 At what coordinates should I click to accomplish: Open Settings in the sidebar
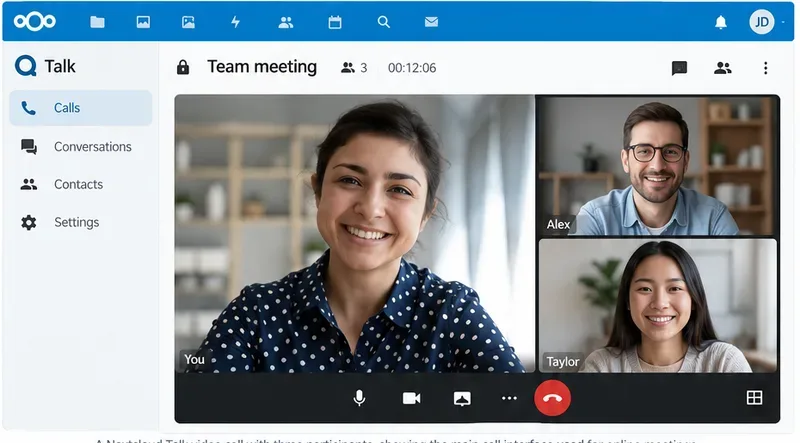81,222
